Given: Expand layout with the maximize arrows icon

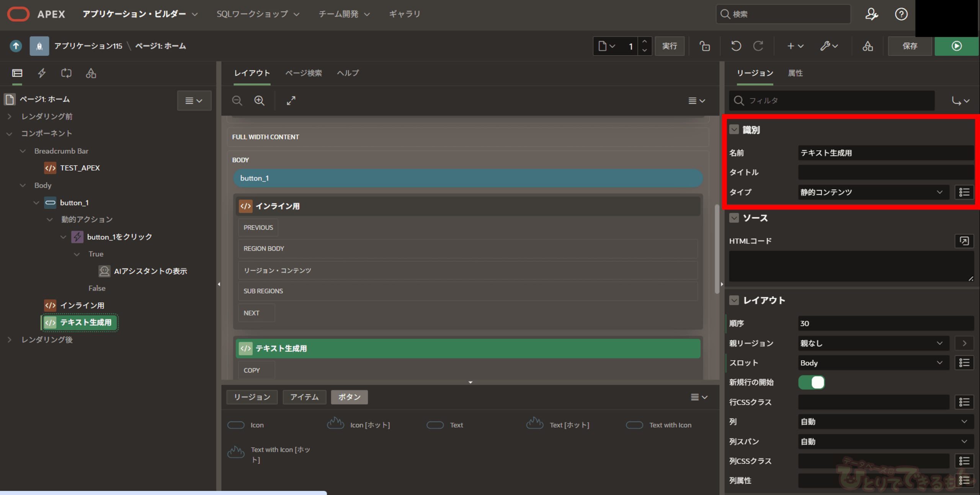Looking at the screenshot, I should 291,101.
